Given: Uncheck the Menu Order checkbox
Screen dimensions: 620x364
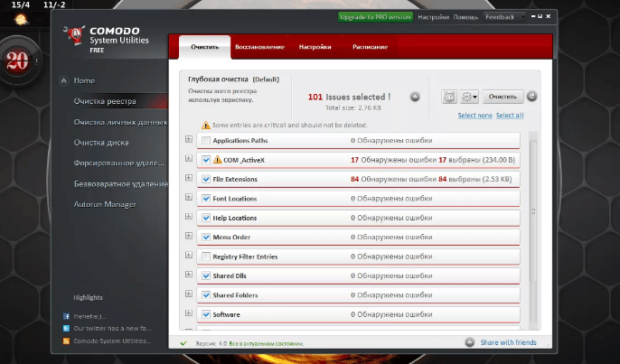Looking at the screenshot, I should coord(206,238).
